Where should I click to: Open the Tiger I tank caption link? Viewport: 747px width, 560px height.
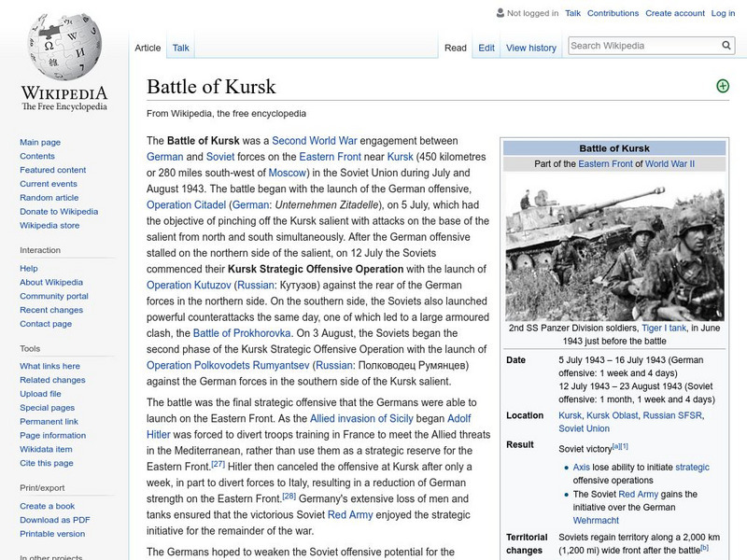pyautogui.click(x=664, y=328)
